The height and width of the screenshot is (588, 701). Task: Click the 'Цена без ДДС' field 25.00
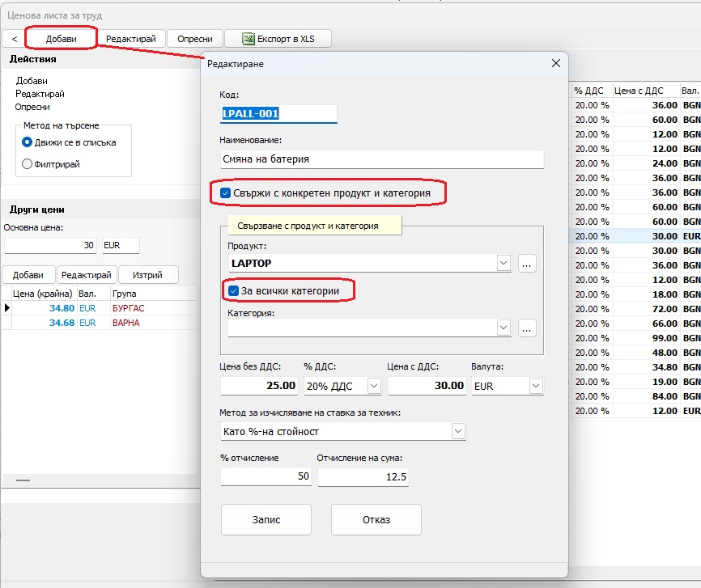(x=259, y=386)
